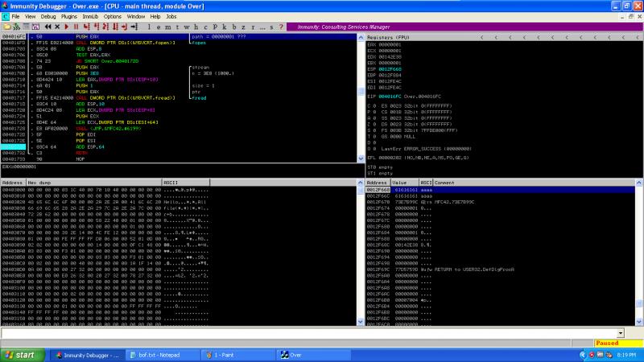This screenshot has height=362, width=644.
Task: Select the CALL fread instruction line
Action: (x=178, y=98)
